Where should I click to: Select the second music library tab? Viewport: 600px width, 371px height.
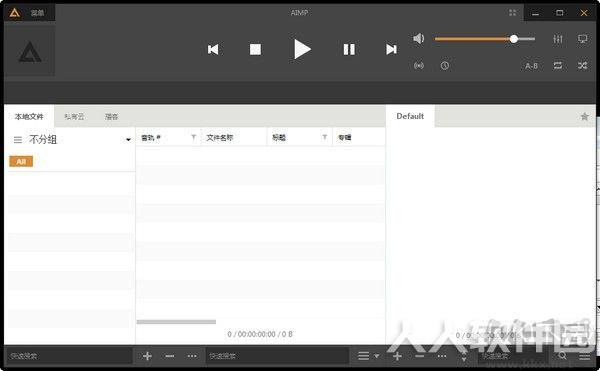coord(74,116)
